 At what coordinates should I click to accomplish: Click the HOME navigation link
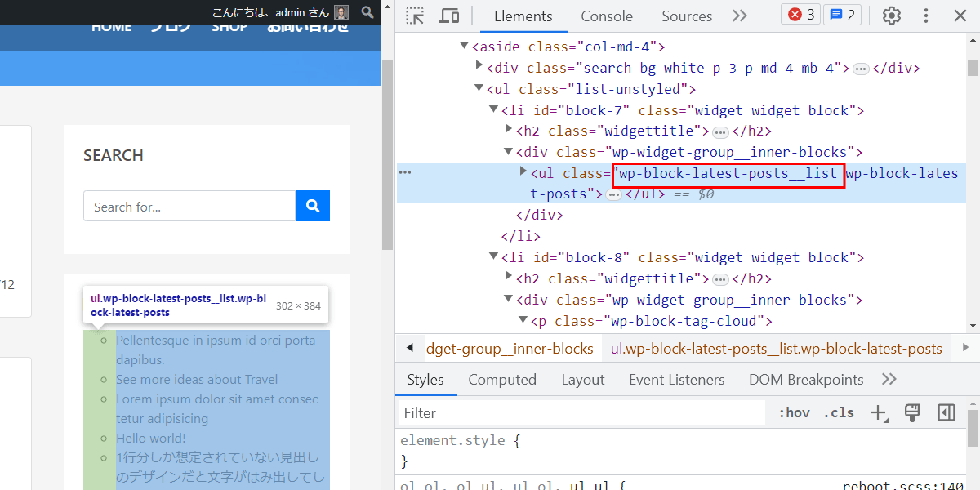pyautogui.click(x=111, y=26)
